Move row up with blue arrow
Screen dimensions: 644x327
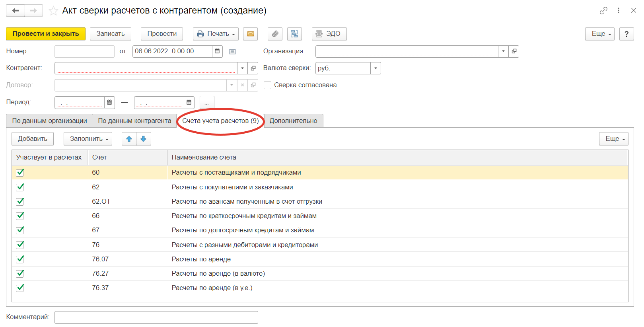coord(129,139)
